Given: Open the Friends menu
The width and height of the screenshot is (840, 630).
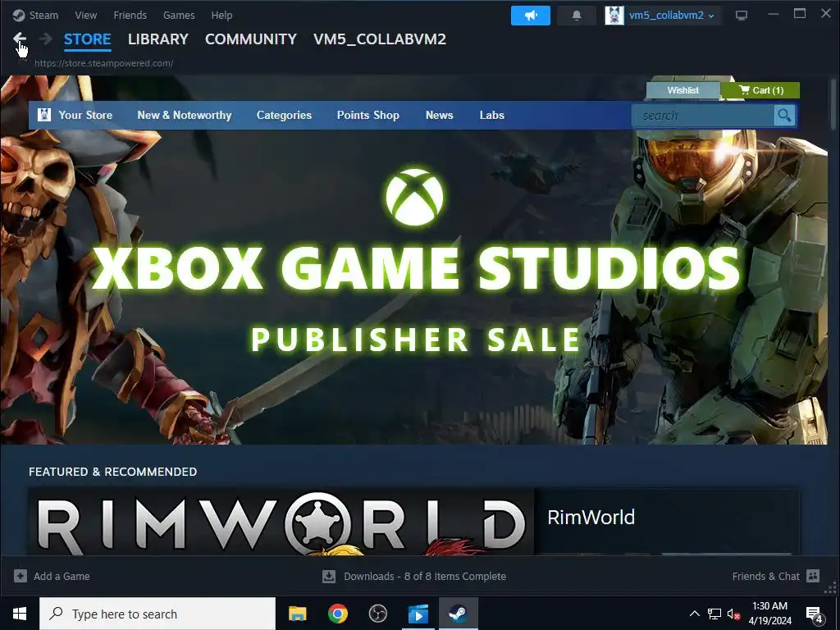Looking at the screenshot, I should pyautogui.click(x=130, y=15).
